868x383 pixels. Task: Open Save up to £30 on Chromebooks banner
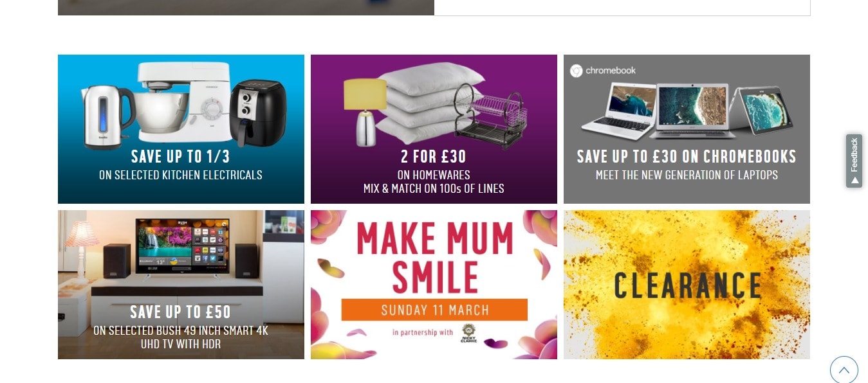click(x=687, y=129)
